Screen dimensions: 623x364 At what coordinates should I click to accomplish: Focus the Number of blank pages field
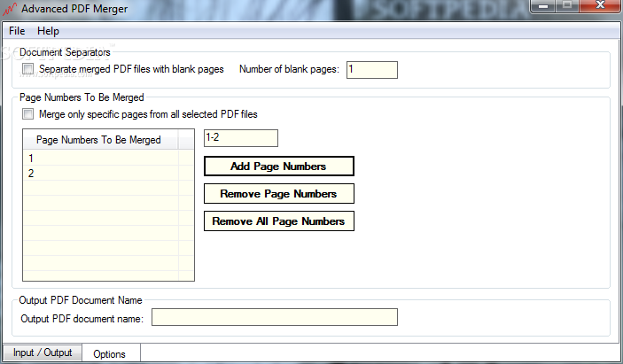point(372,70)
